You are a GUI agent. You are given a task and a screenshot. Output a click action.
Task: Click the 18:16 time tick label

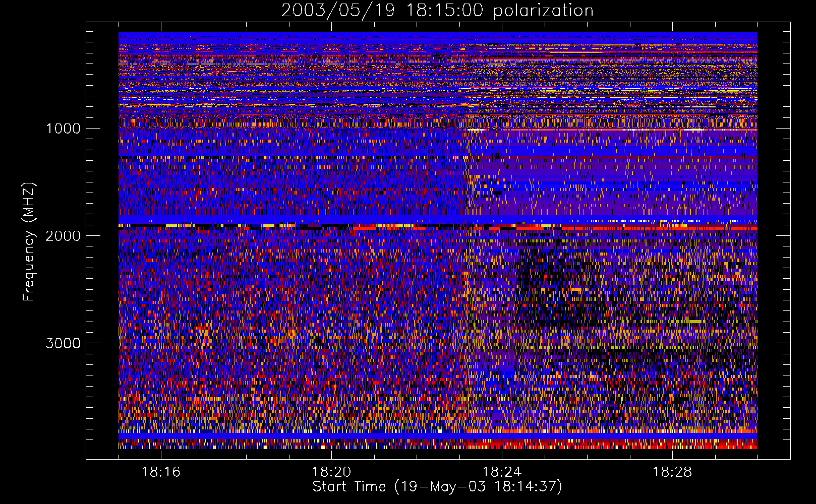pyautogui.click(x=161, y=472)
